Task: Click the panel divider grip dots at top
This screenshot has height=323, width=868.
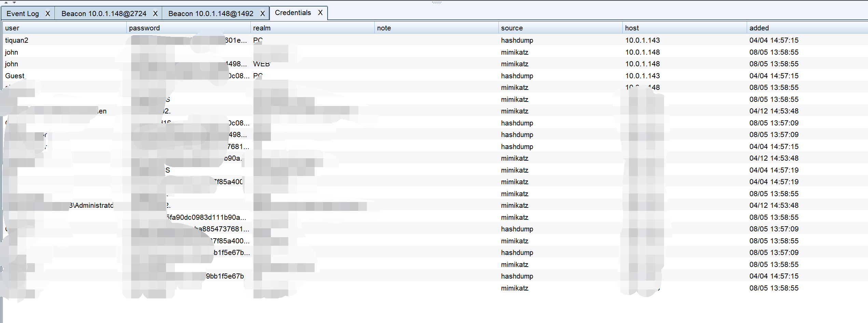Action: [x=436, y=2]
